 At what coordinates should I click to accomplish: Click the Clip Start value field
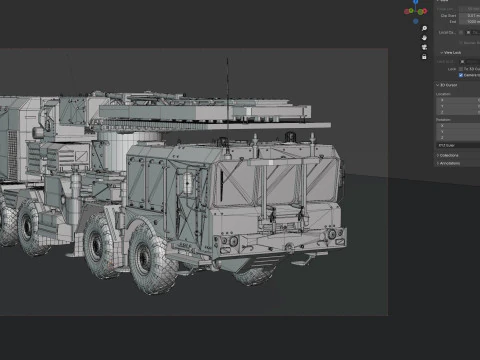point(470,16)
